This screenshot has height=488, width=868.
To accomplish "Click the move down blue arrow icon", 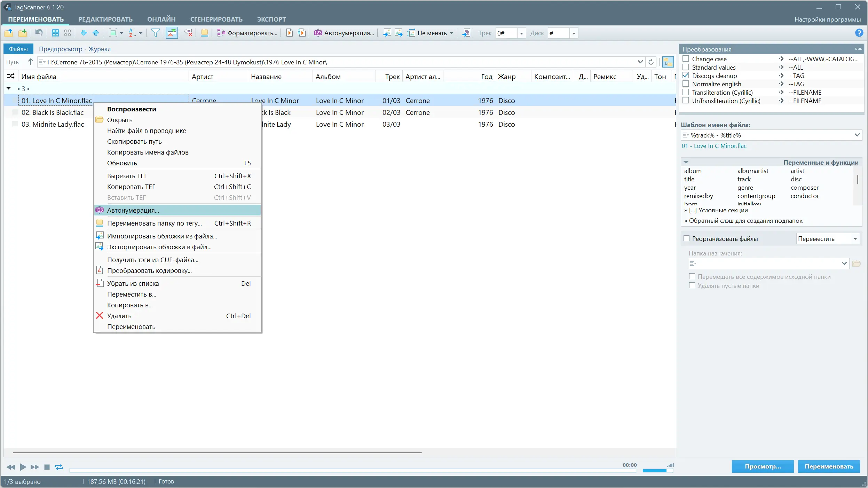I will point(84,33).
